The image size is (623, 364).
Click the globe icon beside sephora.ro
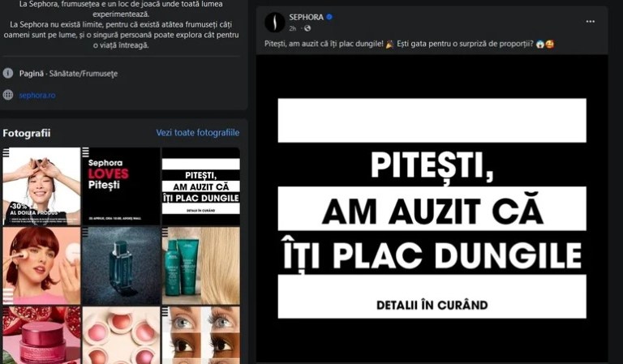pyautogui.click(x=8, y=95)
